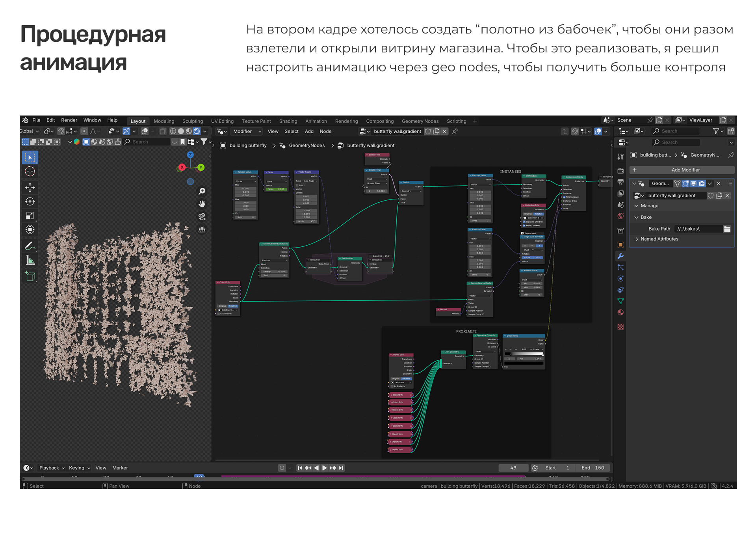Uncheck Pick Instance checkbox
Image resolution: width=756 pixels, height=548 pixels.
(565, 197)
